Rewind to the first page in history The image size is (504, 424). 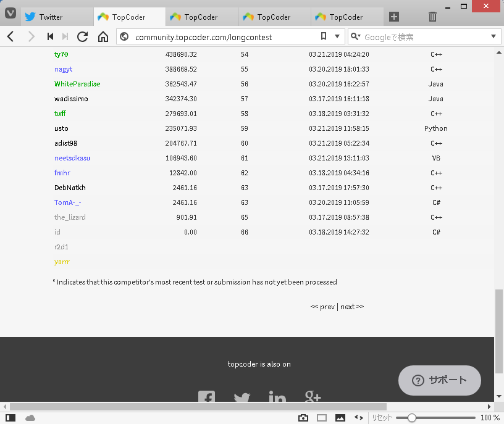[50, 36]
